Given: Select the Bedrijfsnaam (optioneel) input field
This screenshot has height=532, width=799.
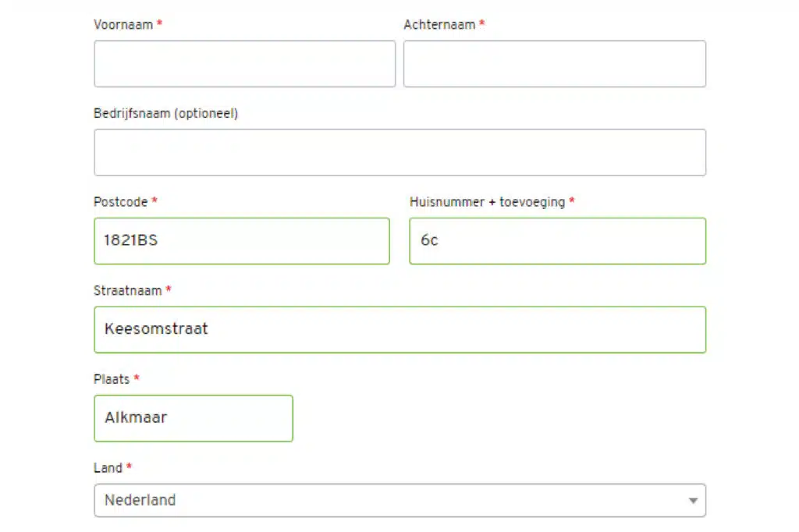Looking at the screenshot, I should click(x=399, y=152).
